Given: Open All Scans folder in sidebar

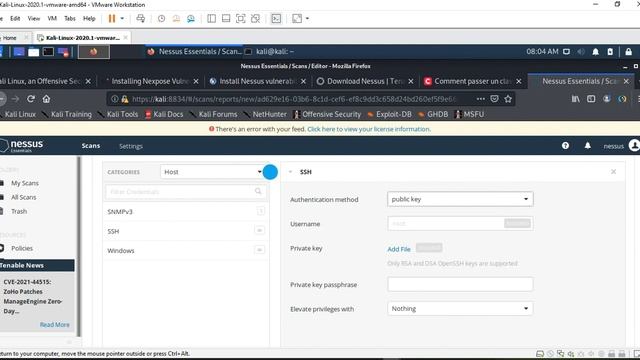Looking at the screenshot, I should [x=24, y=197].
